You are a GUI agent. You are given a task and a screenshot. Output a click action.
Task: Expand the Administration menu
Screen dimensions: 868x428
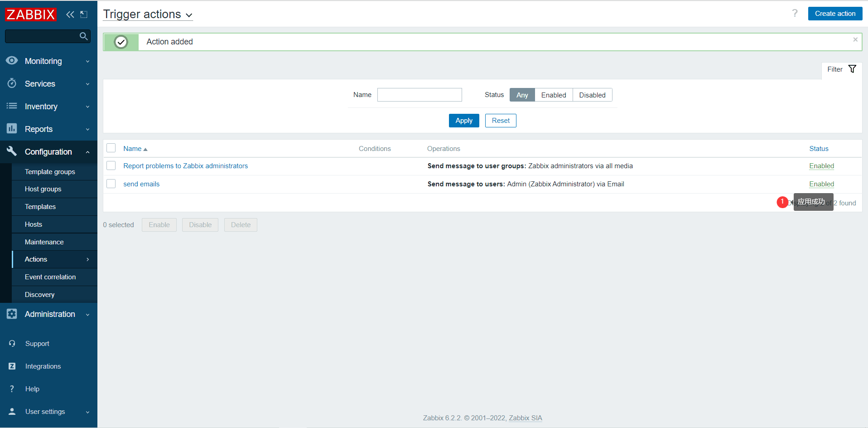click(x=87, y=314)
